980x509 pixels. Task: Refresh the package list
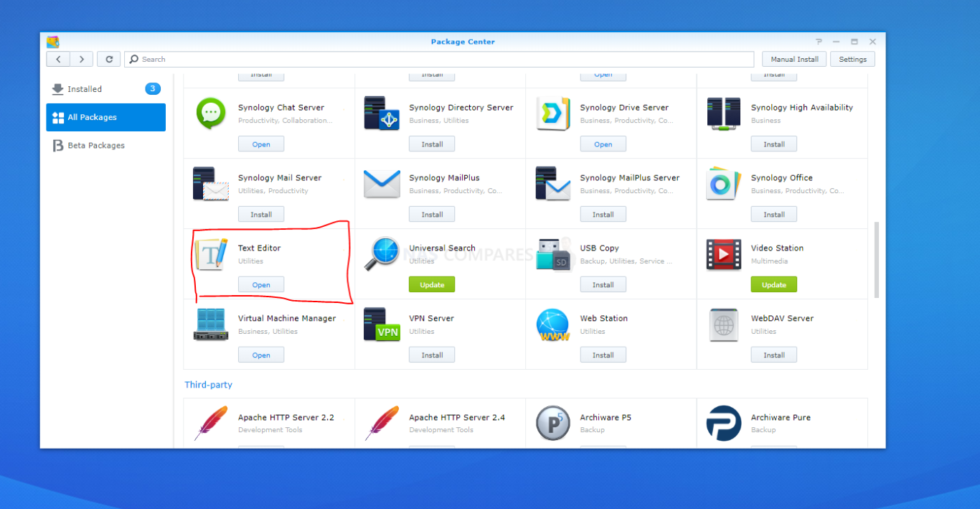click(109, 60)
